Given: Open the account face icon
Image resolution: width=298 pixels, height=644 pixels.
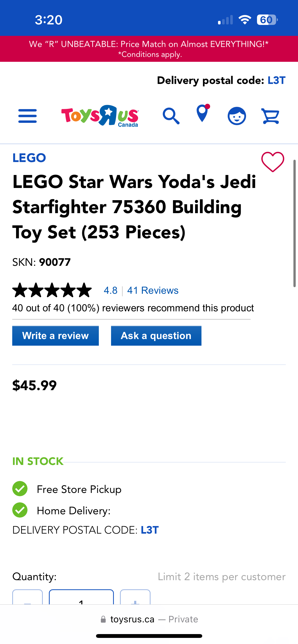Looking at the screenshot, I should pyautogui.click(x=237, y=116).
